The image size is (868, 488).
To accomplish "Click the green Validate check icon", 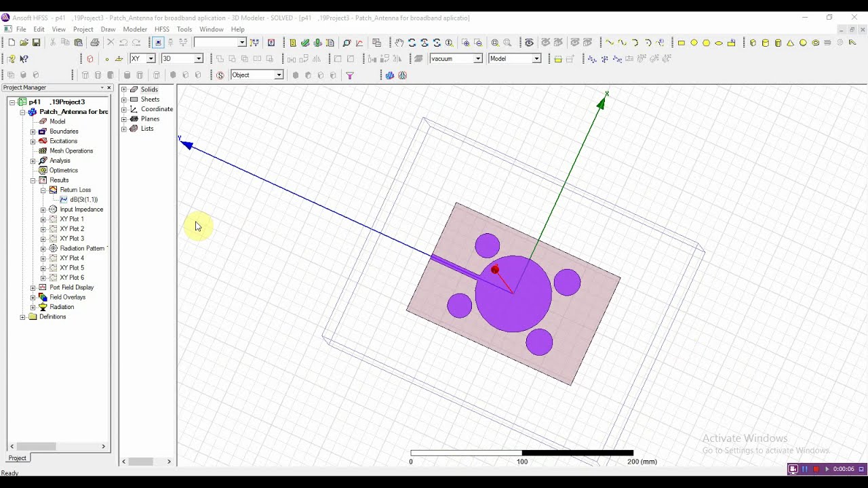I will click(x=305, y=43).
